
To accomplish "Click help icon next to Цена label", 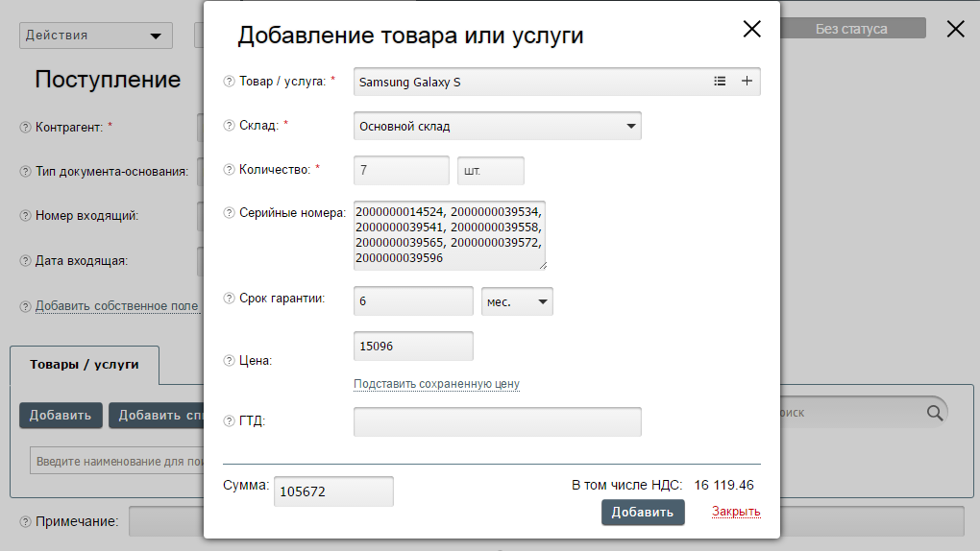I will pyautogui.click(x=229, y=361).
